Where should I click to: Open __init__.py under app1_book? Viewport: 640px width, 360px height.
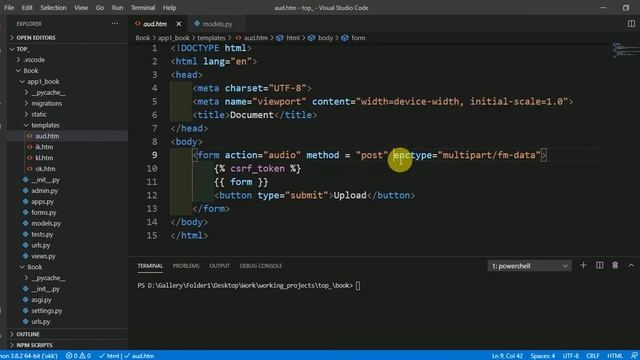pos(67,180)
